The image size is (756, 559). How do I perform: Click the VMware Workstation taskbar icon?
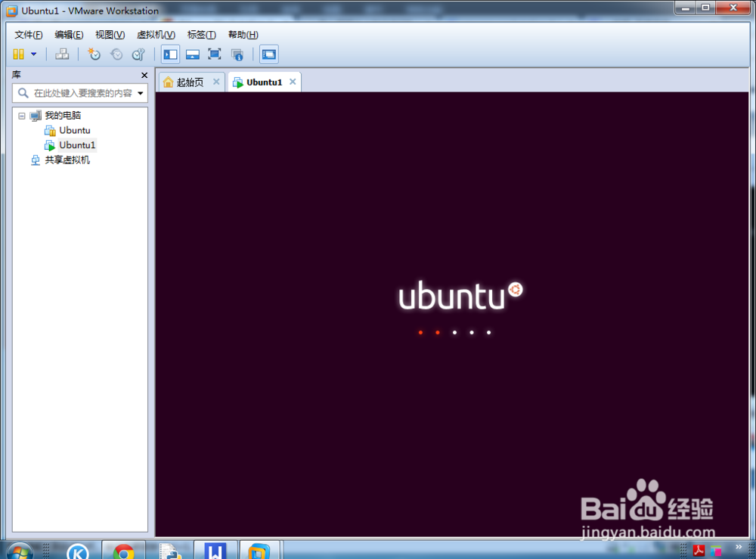(259, 551)
